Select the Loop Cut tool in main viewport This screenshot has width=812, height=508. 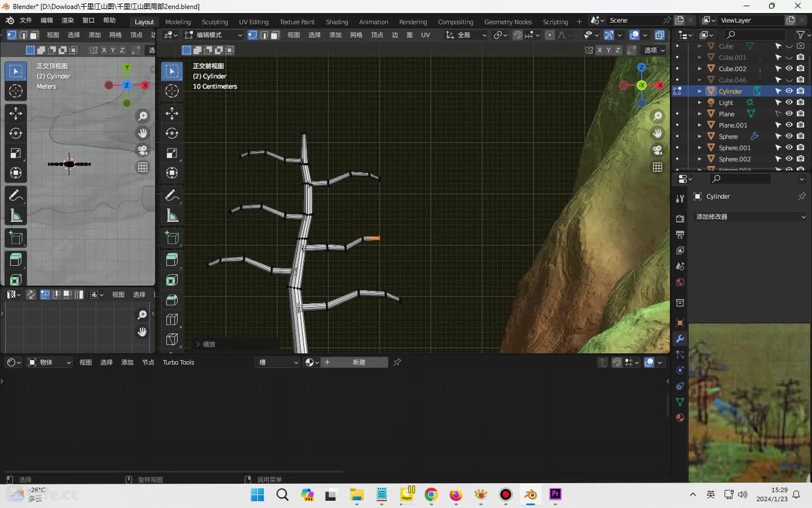(x=172, y=319)
